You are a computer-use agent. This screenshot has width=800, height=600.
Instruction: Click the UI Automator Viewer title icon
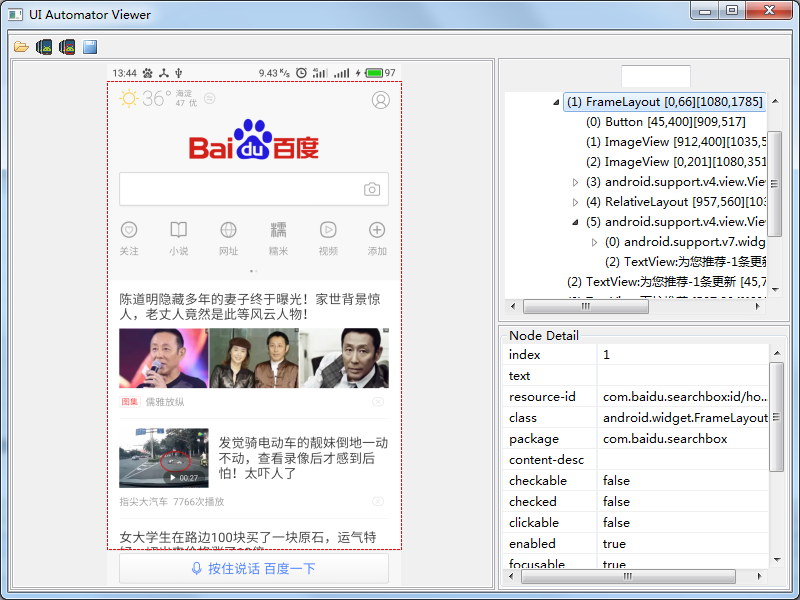click(x=15, y=14)
